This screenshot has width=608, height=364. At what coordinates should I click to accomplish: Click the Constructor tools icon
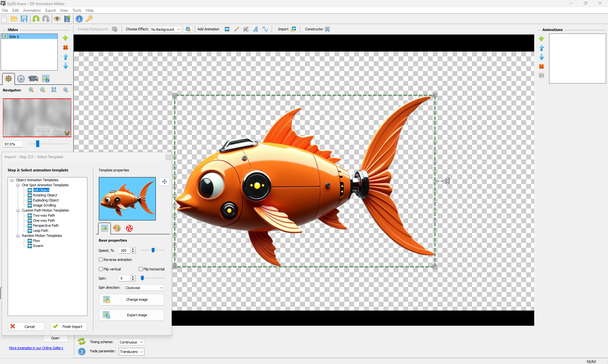(327, 29)
